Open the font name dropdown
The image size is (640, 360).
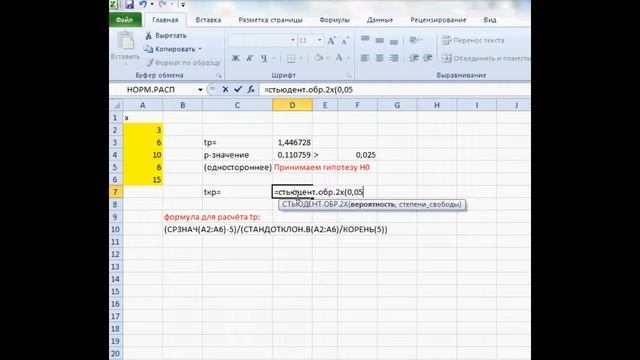click(293, 40)
